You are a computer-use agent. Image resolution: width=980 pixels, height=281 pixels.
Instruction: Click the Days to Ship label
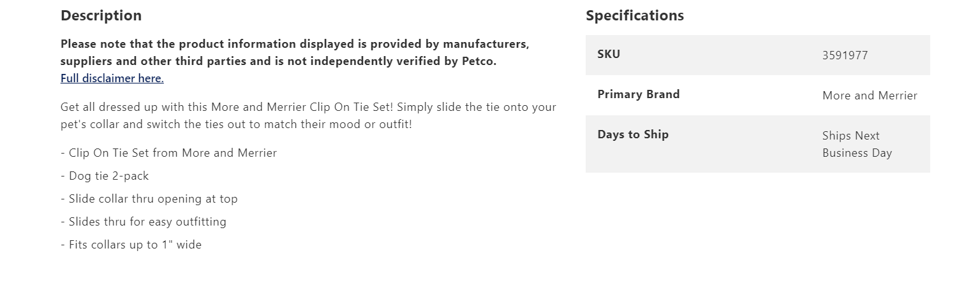tap(633, 134)
